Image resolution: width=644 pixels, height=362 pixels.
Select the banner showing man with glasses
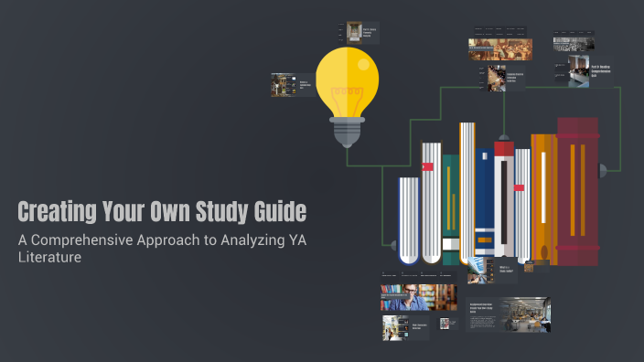click(x=419, y=297)
